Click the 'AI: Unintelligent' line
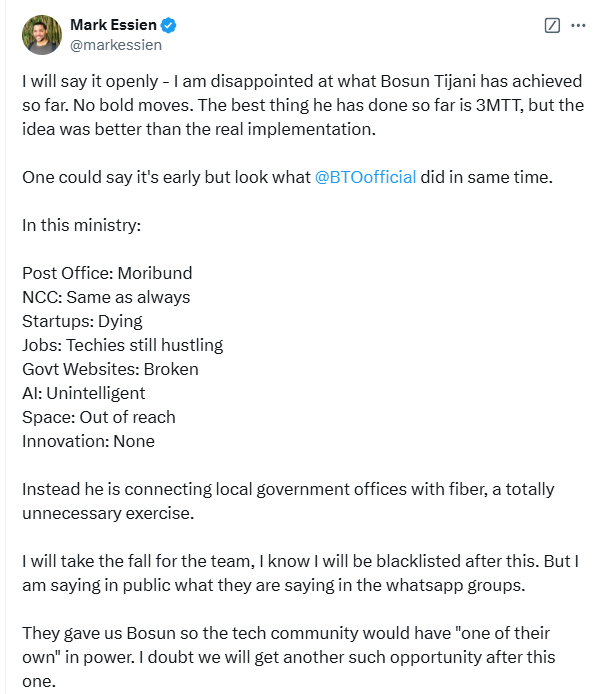 (84, 393)
